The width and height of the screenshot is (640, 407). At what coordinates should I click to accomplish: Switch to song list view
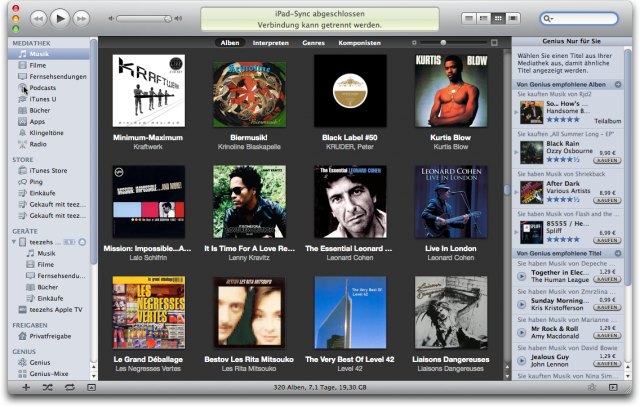(x=469, y=18)
